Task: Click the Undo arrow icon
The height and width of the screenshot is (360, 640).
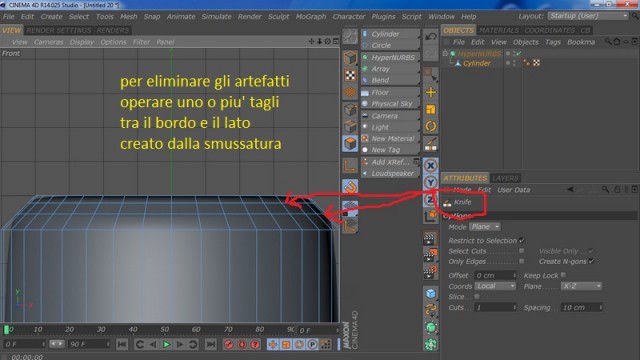Action: pos(431,37)
